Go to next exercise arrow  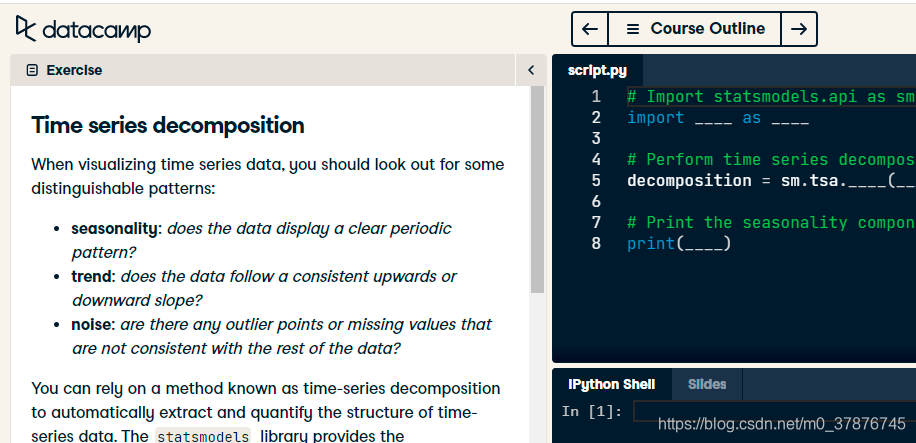point(798,29)
